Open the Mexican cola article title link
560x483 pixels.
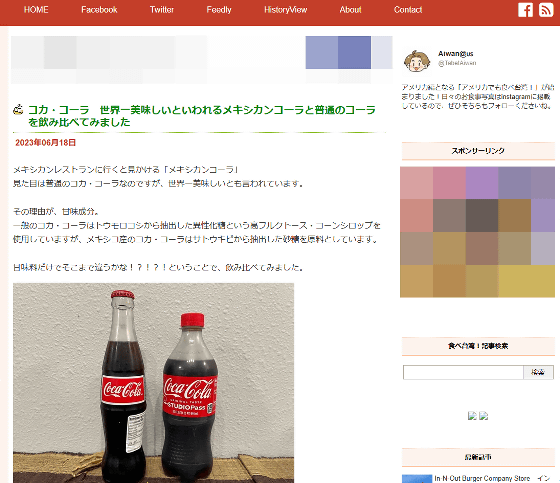tap(202, 116)
